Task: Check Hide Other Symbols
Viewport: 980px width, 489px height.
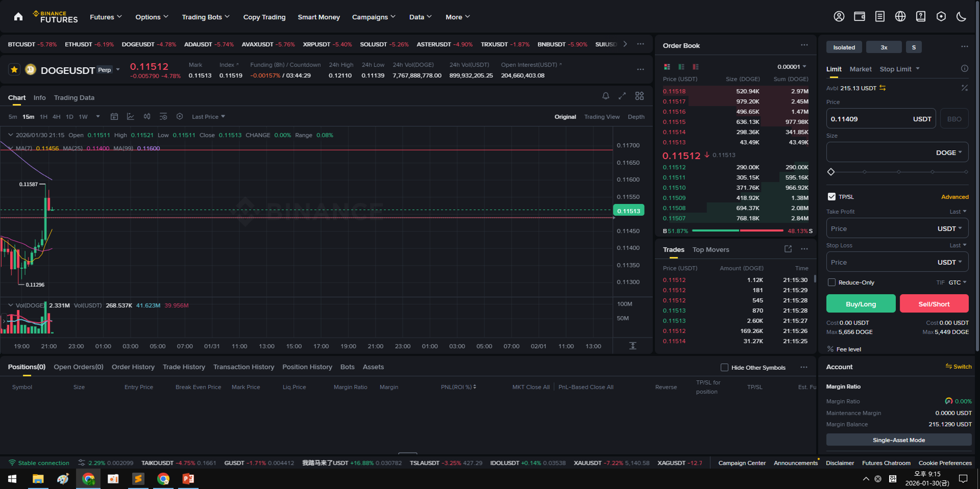Action: (x=724, y=367)
